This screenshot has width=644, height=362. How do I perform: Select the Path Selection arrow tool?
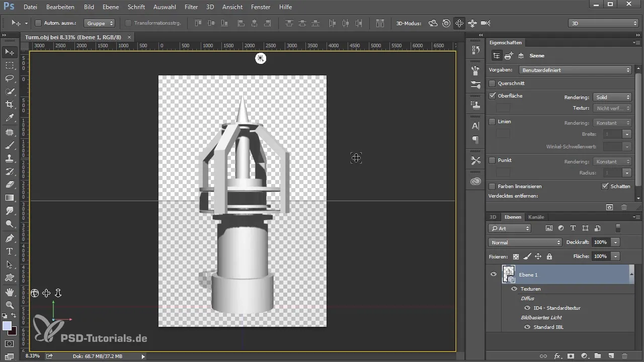click(x=10, y=264)
